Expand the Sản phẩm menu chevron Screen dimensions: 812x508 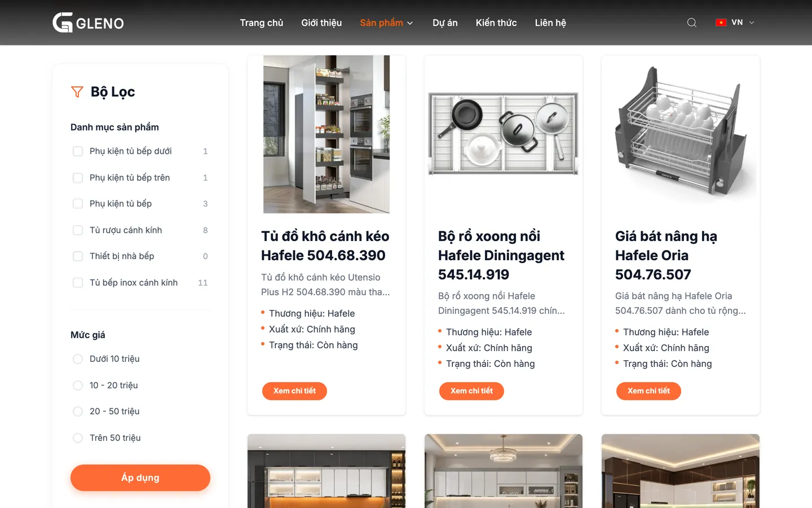[410, 23]
